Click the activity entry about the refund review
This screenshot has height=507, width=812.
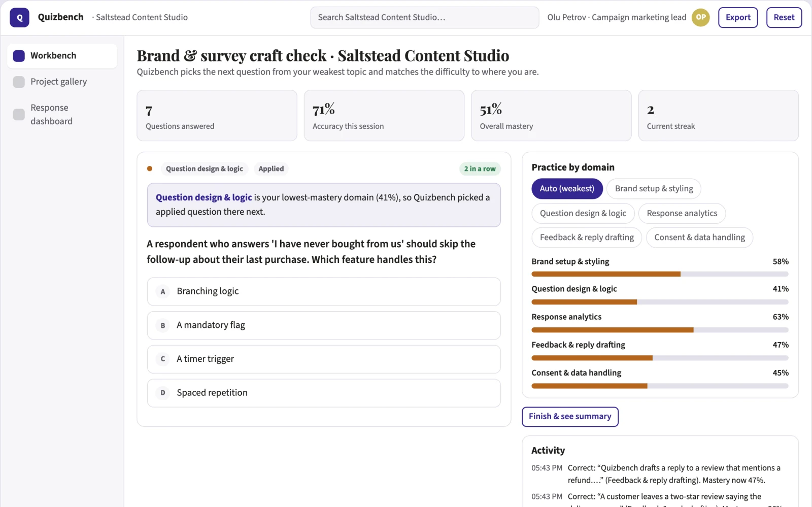[660, 474]
